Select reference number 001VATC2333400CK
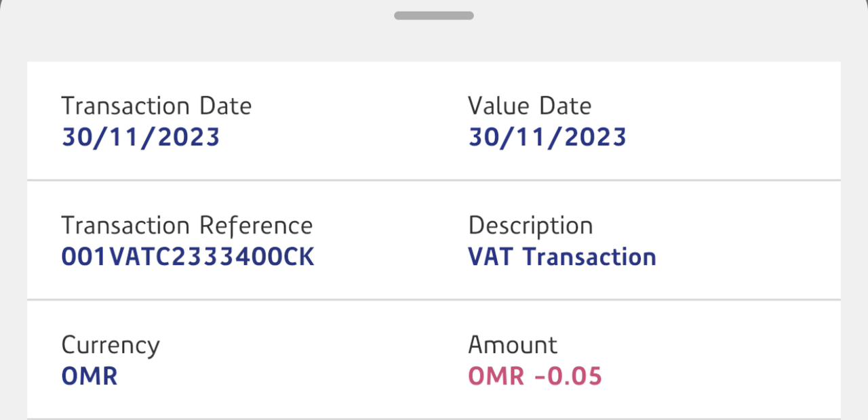The height and width of the screenshot is (420, 868). tap(187, 257)
